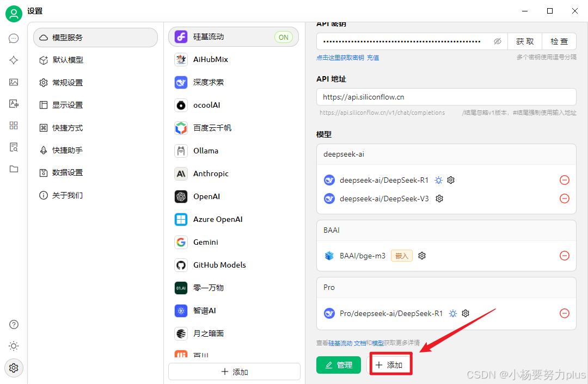The image size is (588, 384).
Task: Click the green 管理 button
Action: point(339,366)
